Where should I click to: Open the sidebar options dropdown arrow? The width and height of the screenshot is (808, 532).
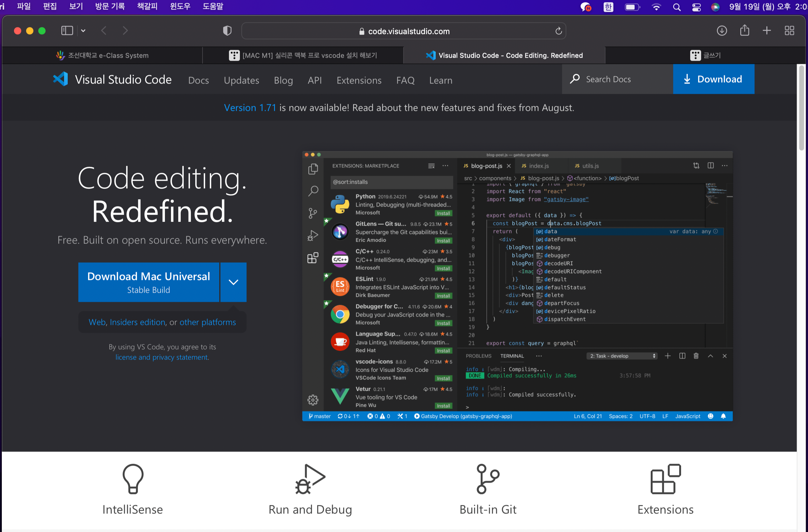click(x=83, y=31)
